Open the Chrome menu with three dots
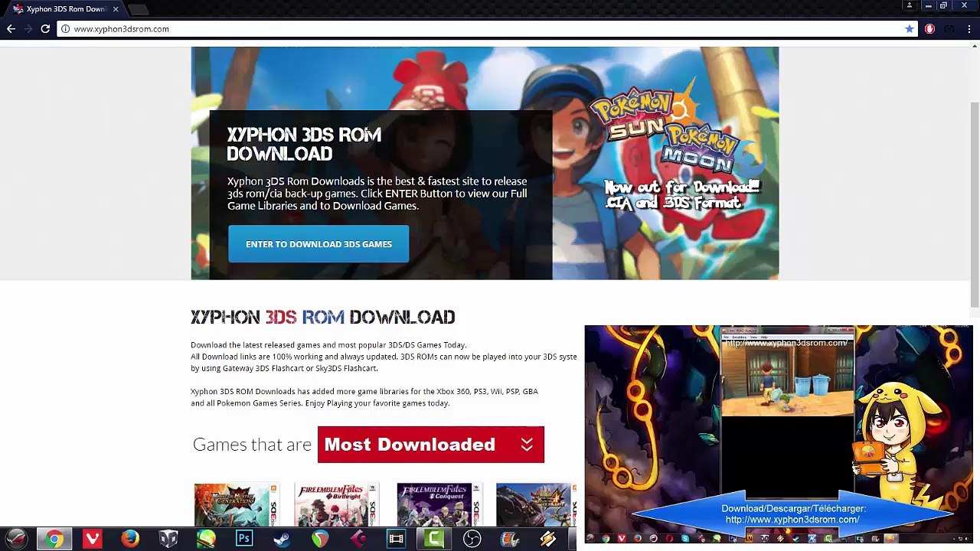This screenshot has width=980, height=551. pyautogui.click(x=969, y=29)
